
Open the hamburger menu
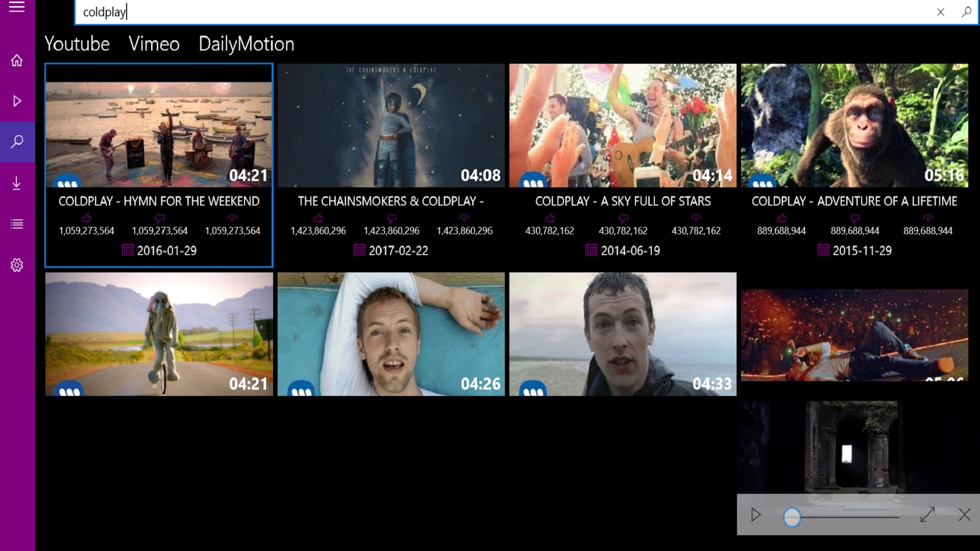point(17,7)
